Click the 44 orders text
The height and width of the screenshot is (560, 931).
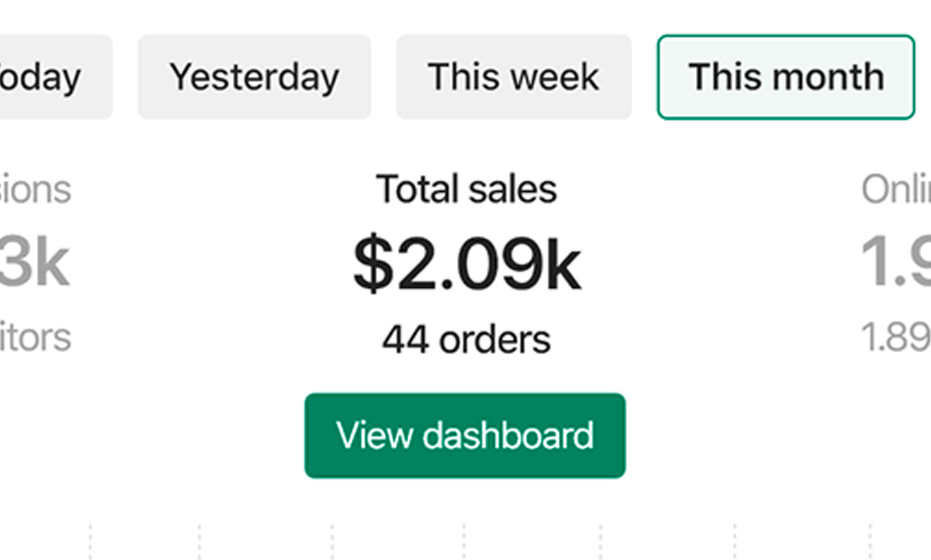click(466, 339)
